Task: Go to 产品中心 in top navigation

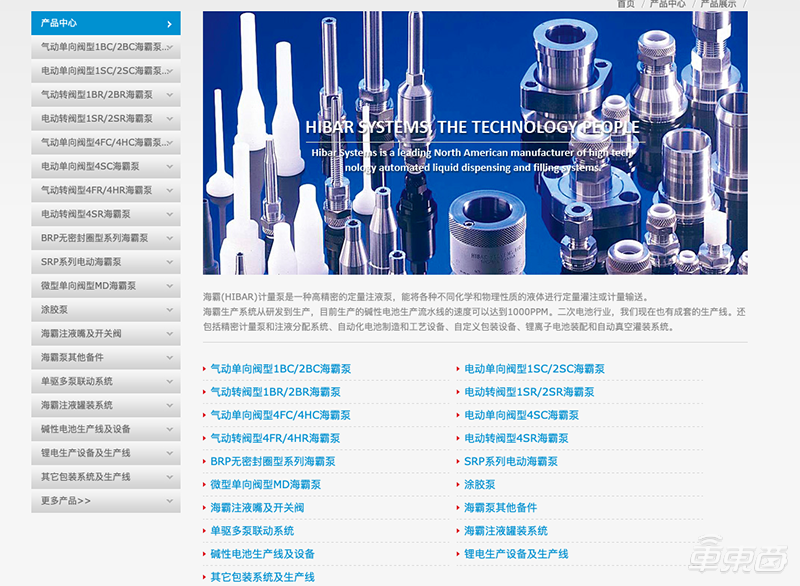Action: (x=667, y=4)
